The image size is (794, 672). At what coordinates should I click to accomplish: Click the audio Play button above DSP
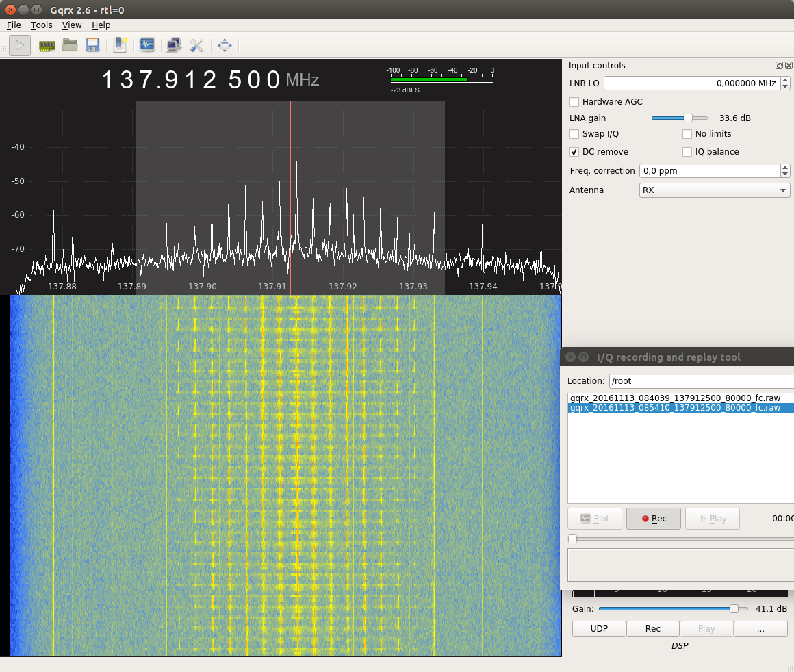point(706,628)
